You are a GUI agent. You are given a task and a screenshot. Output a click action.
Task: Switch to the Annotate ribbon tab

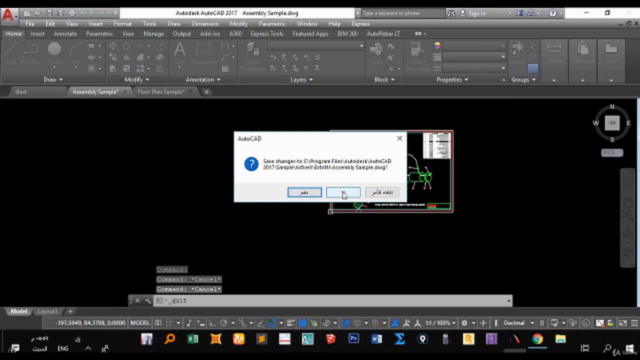(x=65, y=34)
